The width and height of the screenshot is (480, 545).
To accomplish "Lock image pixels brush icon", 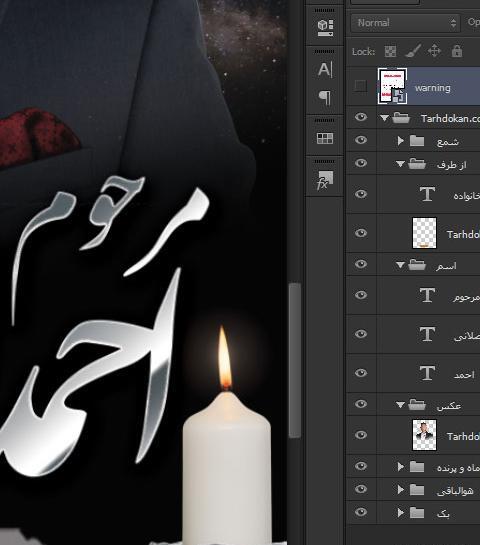I will tap(413, 51).
